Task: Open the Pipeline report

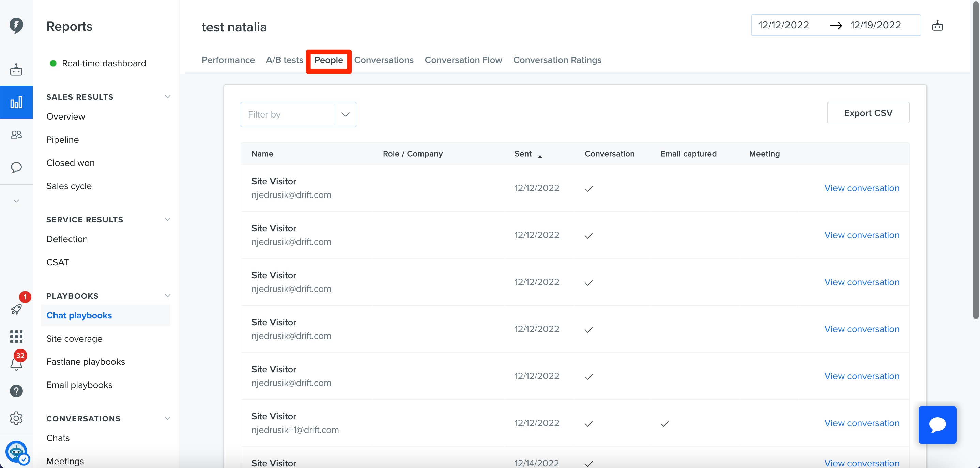Action: (x=62, y=140)
